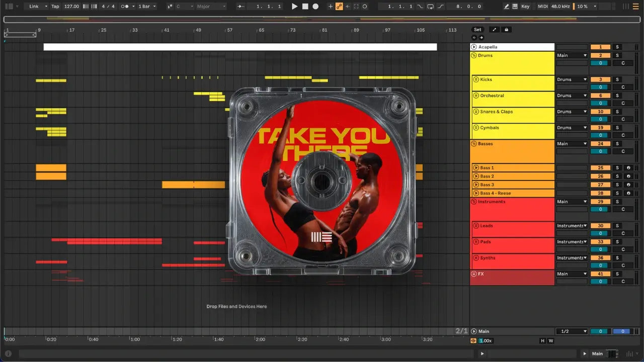The height and width of the screenshot is (362, 644).
Task: Click the bar 49 marker in the ruler
Action: tap(198, 30)
